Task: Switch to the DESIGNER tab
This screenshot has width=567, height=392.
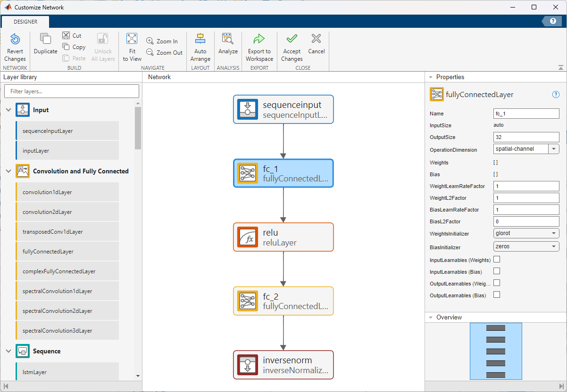Action: coord(25,21)
